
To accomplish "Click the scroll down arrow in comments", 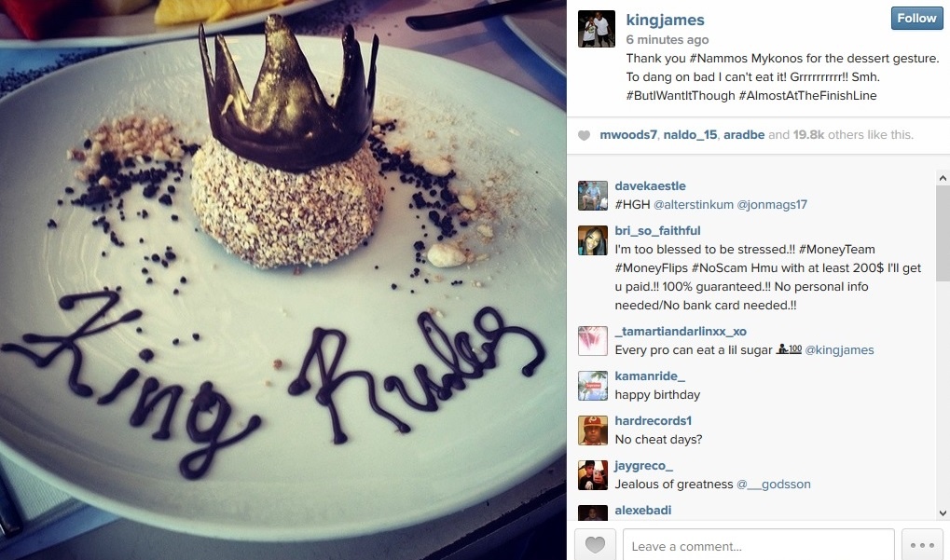I will pyautogui.click(x=943, y=512).
